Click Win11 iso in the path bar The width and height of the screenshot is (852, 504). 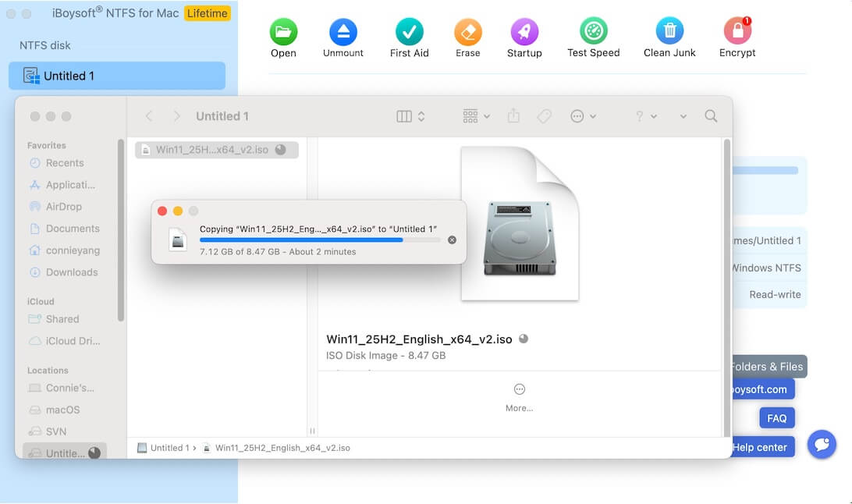tap(276, 448)
